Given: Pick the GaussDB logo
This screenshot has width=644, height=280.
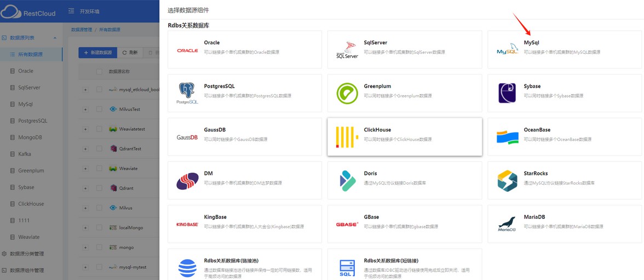Looking at the screenshot, I should (x=187, y=138).
